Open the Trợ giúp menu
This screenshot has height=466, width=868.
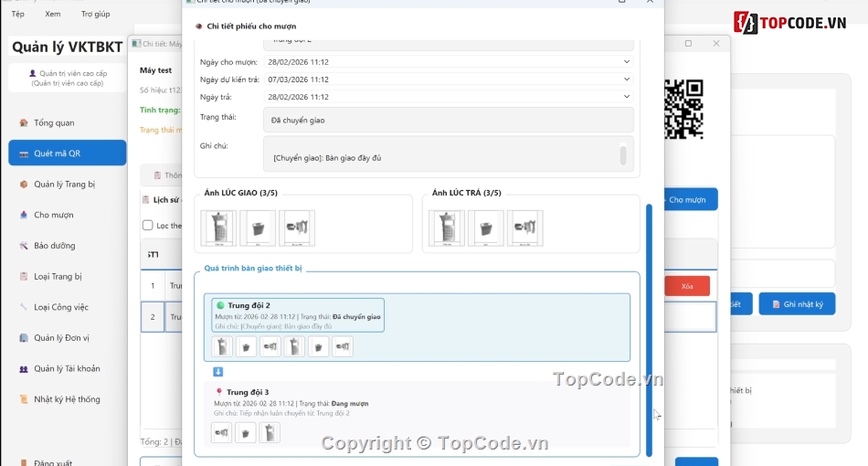coord(95,15)
